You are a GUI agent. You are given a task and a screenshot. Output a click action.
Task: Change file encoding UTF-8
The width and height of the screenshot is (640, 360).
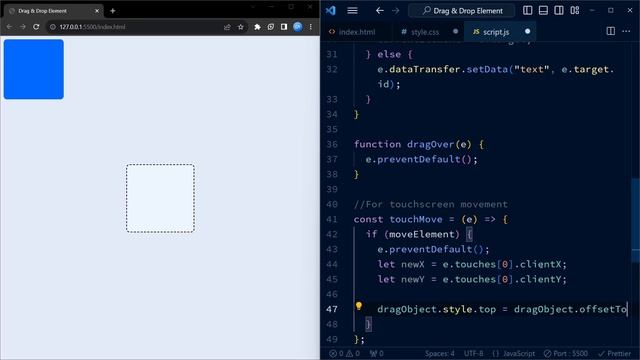[x=473, y=353]
